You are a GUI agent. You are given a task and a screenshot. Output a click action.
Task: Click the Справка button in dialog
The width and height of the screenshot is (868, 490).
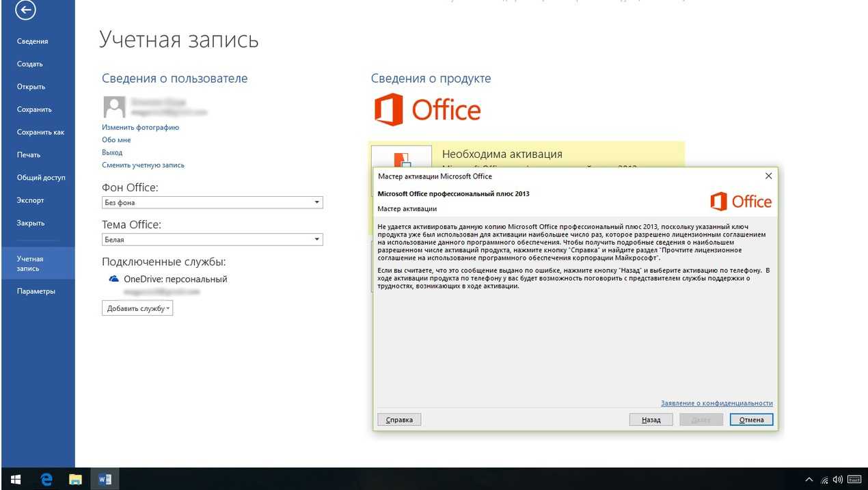point(399,420)
